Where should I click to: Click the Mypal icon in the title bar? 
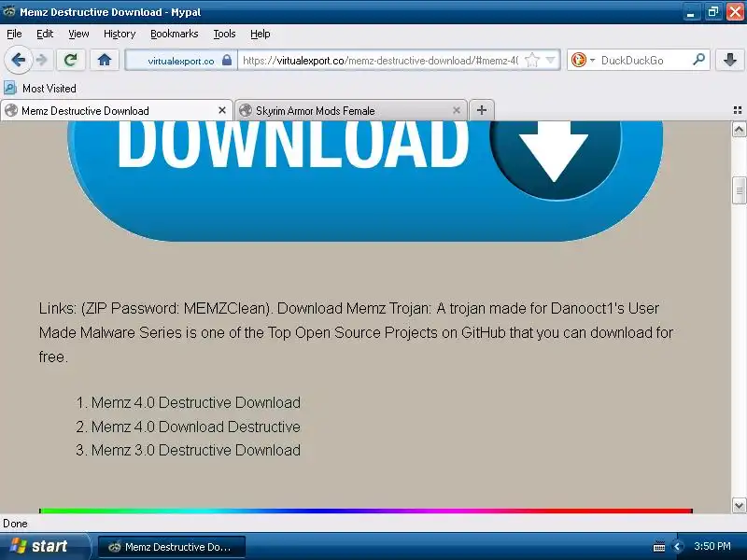pyautogui.click(x=8, y=11)
